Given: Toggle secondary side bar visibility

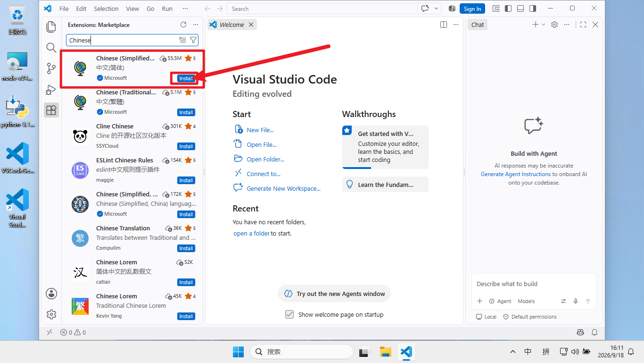Looking at the screenshot, I should 533,8.
